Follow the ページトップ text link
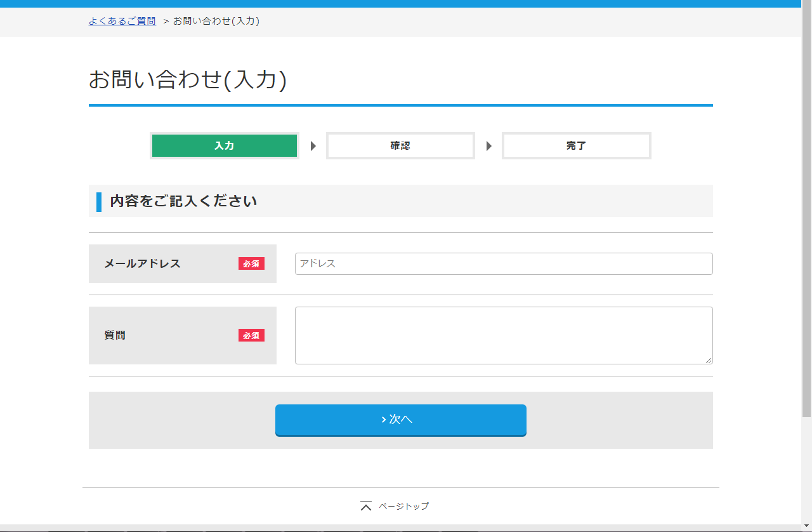Viewport: 812px width, 532px height. tap(403, 506)
